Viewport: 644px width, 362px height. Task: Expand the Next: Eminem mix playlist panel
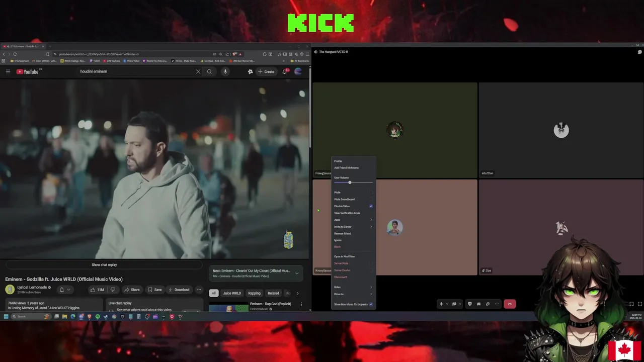coord(297,273)
